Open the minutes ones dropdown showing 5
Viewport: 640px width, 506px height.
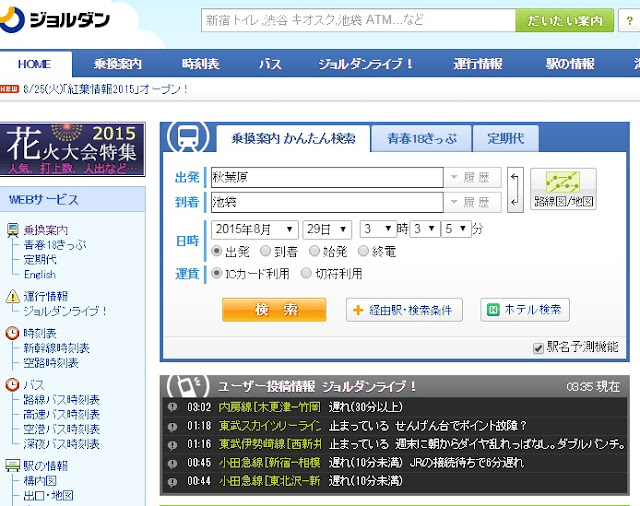(456, 229)
